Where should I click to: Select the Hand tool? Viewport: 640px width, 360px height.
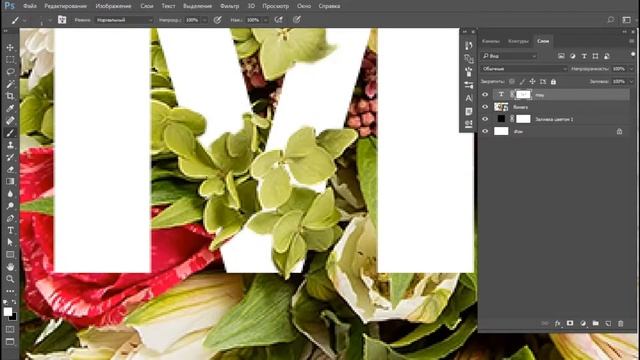(x=10, y=267)
